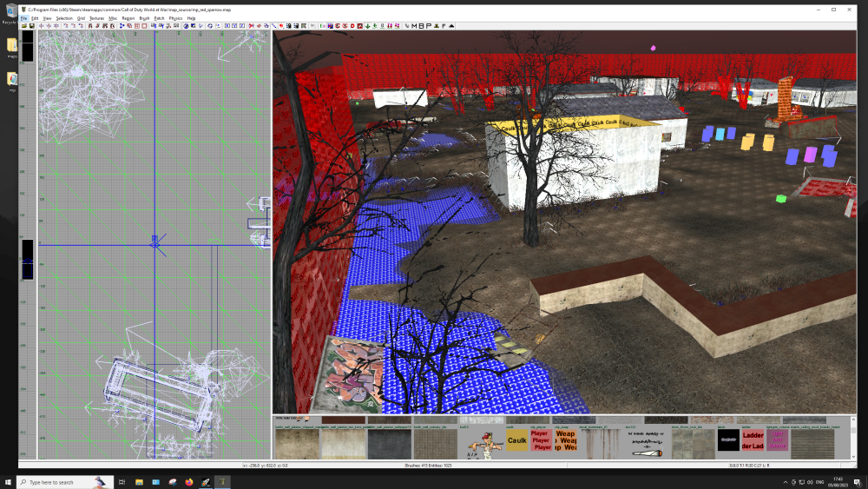Click the Z-height indicator strip at left
The image size is (868, 489).
pos(27,244)
